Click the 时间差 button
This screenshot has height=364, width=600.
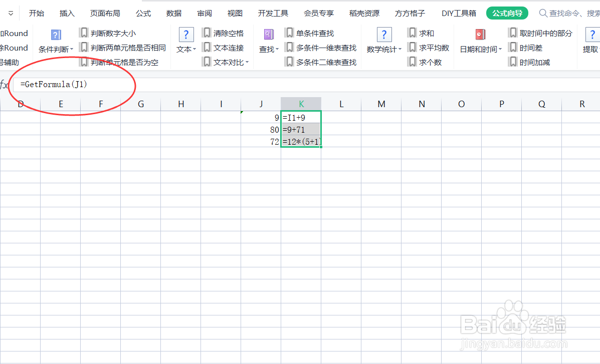point(526,48)
